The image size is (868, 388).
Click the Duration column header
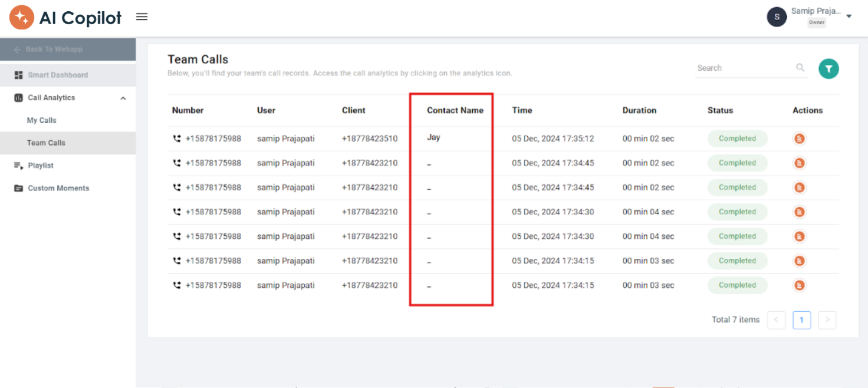pyautogui.click(x=639, y=110)
